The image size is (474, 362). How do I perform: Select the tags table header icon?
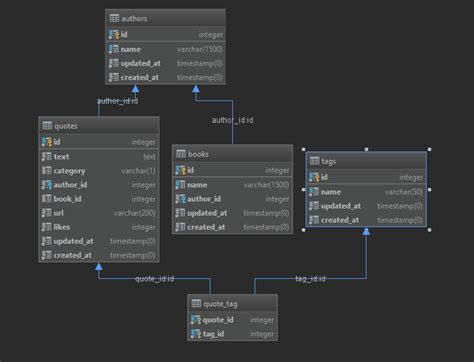[x=315, y=161]
